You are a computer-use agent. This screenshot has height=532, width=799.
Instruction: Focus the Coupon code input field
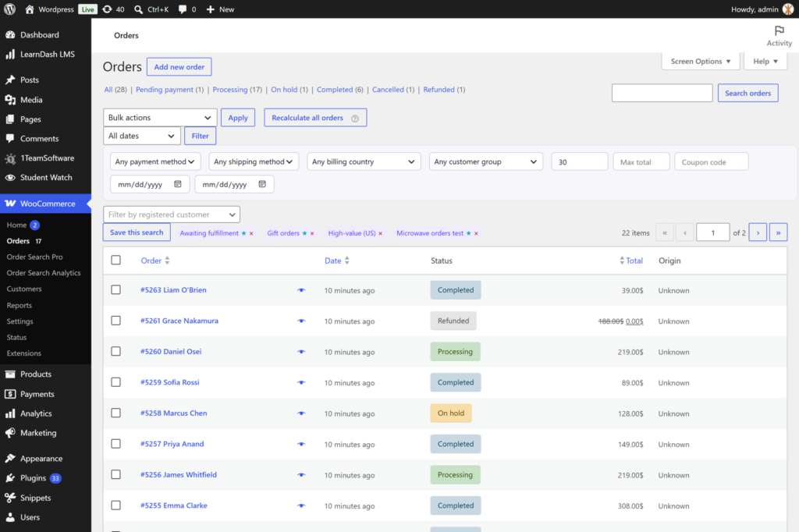pyautogui.click(x=712, y=162)
